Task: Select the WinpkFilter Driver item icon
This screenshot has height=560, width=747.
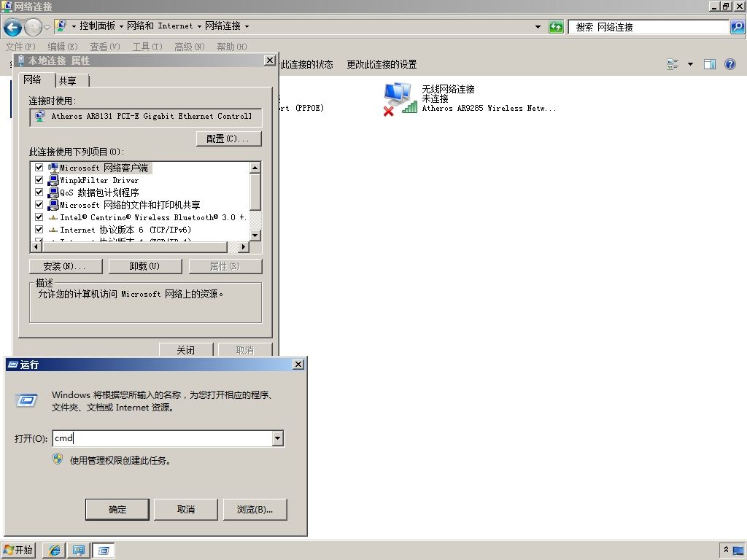Action: (53, 180)
